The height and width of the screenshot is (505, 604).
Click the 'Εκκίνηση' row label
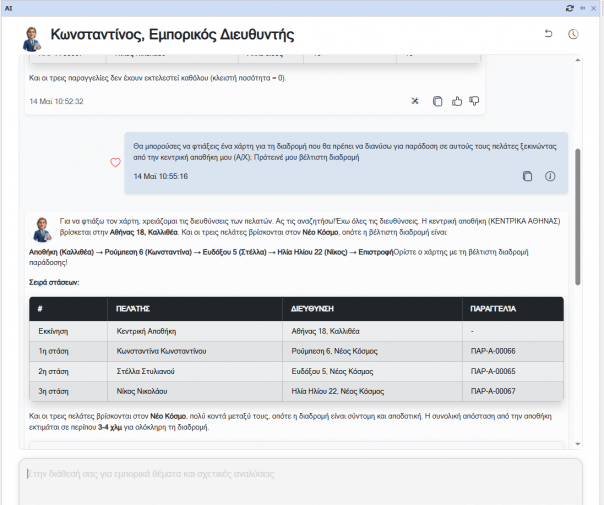pos(53,331)
